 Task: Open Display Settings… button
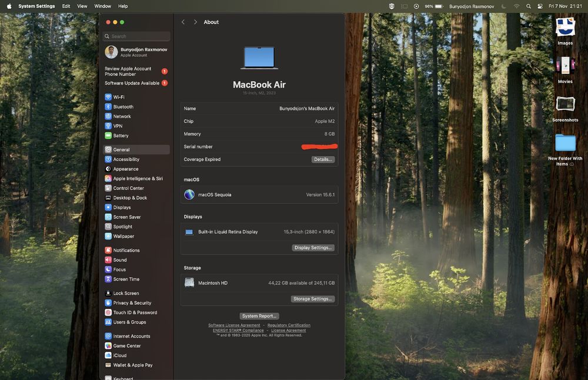[313, 248]
